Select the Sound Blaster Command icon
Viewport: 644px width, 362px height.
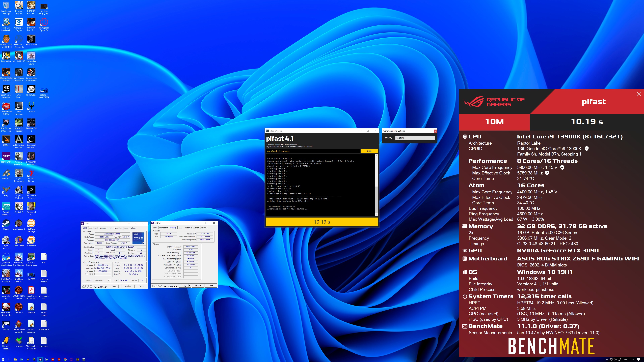(6, 209)
